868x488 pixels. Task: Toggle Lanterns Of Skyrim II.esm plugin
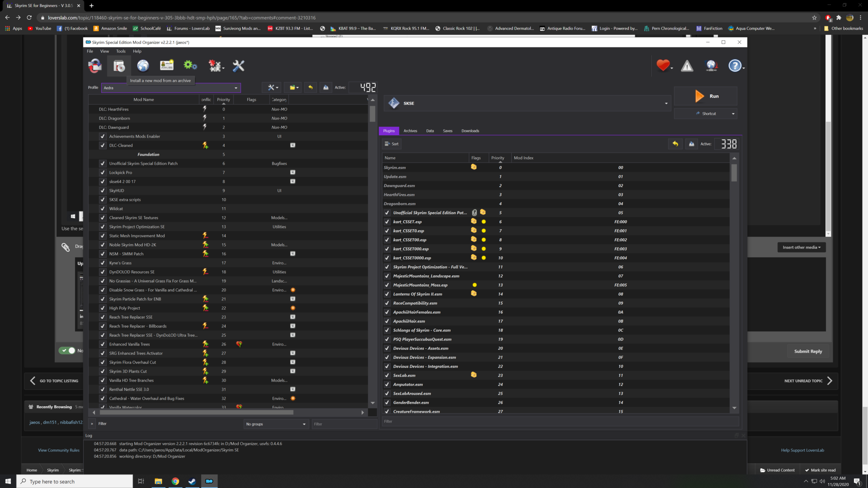[387, 294]
